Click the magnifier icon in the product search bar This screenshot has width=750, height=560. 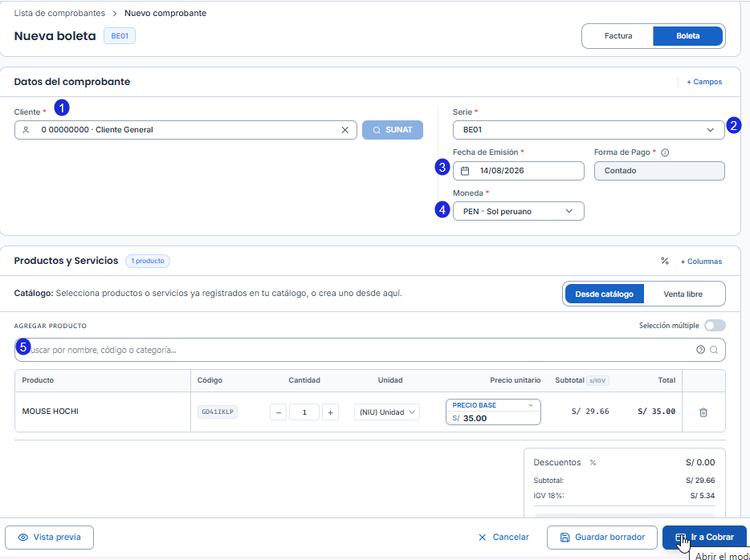(x=714, y=350)
